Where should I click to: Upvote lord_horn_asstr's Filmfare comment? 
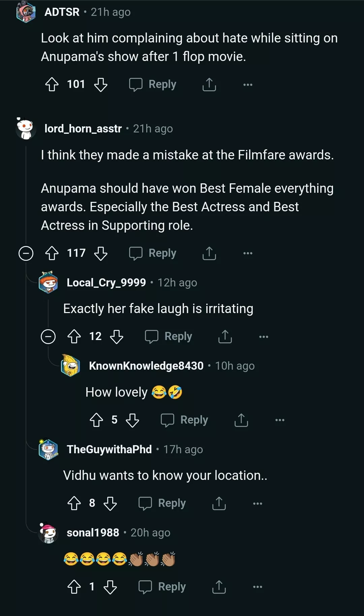tap(52, 253)
